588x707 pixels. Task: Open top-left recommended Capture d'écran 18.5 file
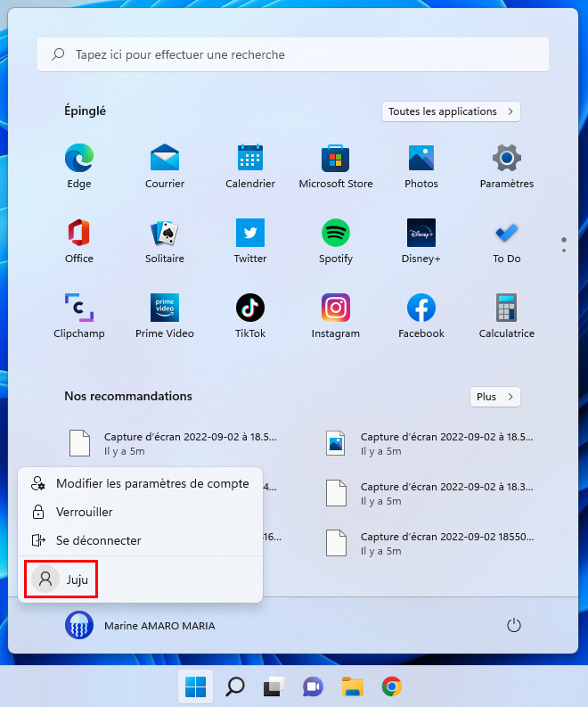173,444
